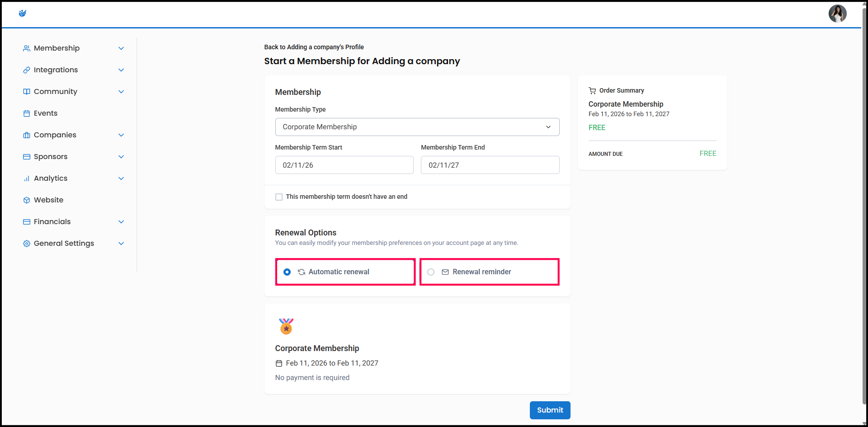
Task: Click the Membership Term End date field
Action: 490,165
